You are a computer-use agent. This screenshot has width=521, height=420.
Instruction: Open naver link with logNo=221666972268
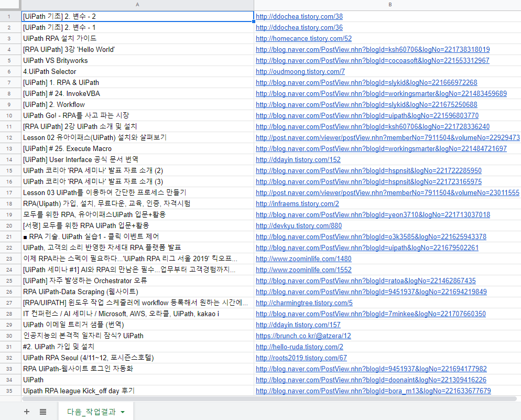click(366, 82)
